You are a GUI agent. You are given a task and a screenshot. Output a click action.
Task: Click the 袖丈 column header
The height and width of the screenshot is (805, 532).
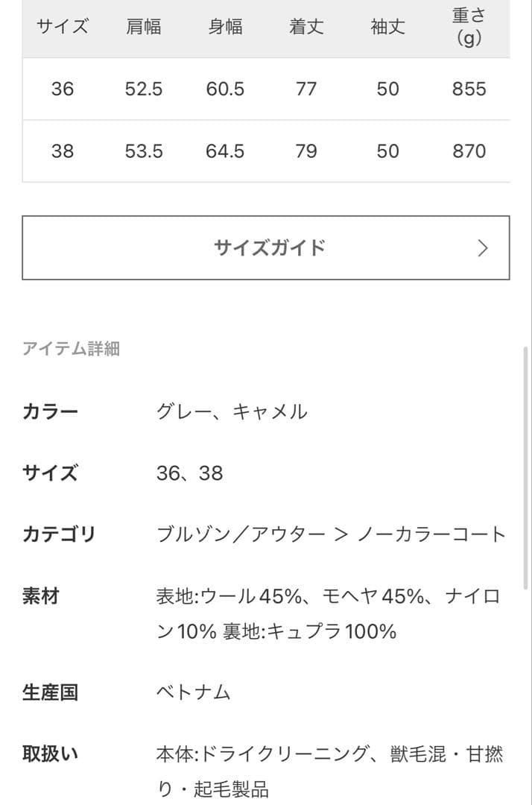pos(387,26)
